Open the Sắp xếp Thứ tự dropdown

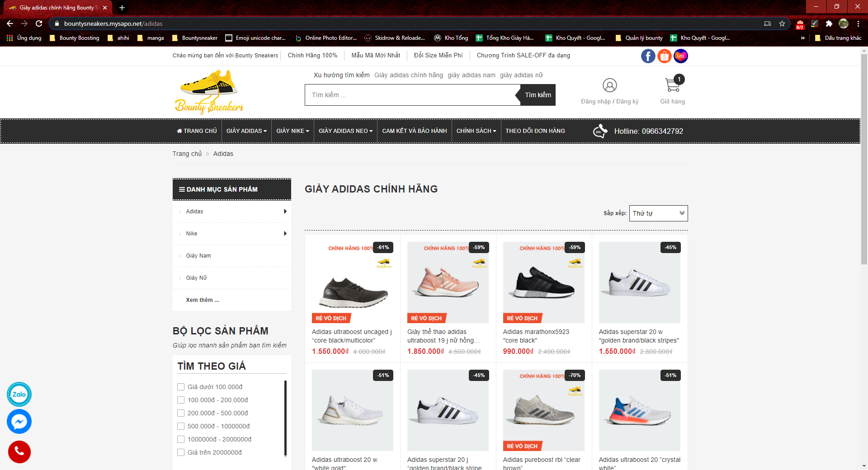[658, 213]
